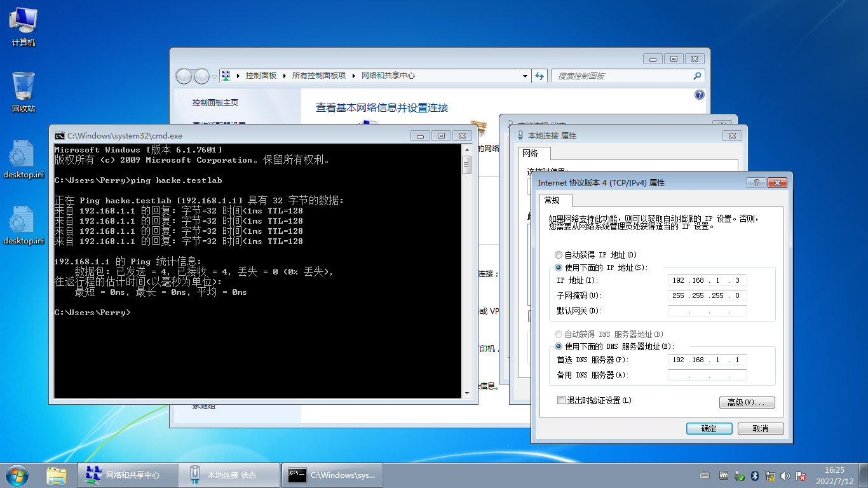Click the network warning tray icon

(x=770, y=475)
